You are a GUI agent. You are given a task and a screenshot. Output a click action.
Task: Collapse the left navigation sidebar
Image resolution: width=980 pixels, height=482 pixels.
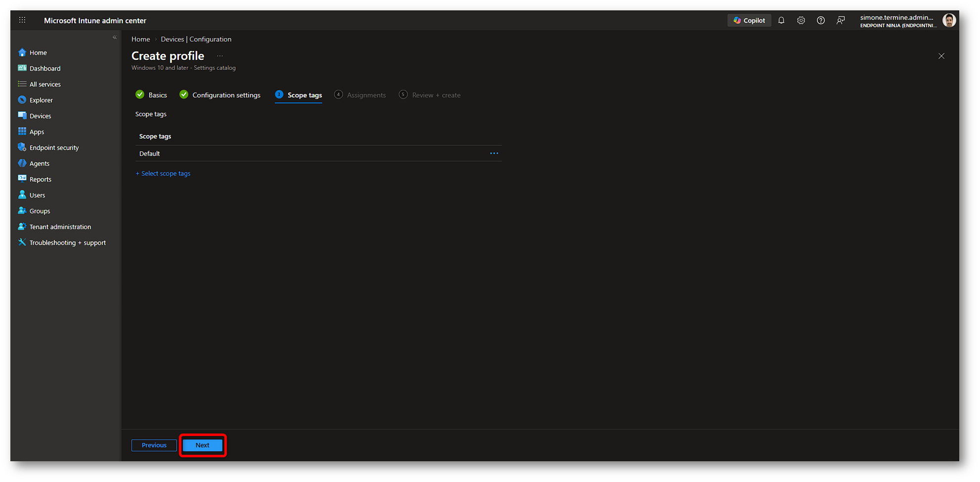click(115, 38)
